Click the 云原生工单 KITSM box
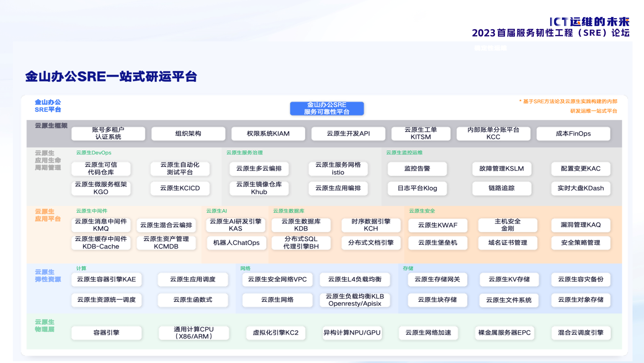This screenshot has width=644, height=363. [x=421, y=133]
